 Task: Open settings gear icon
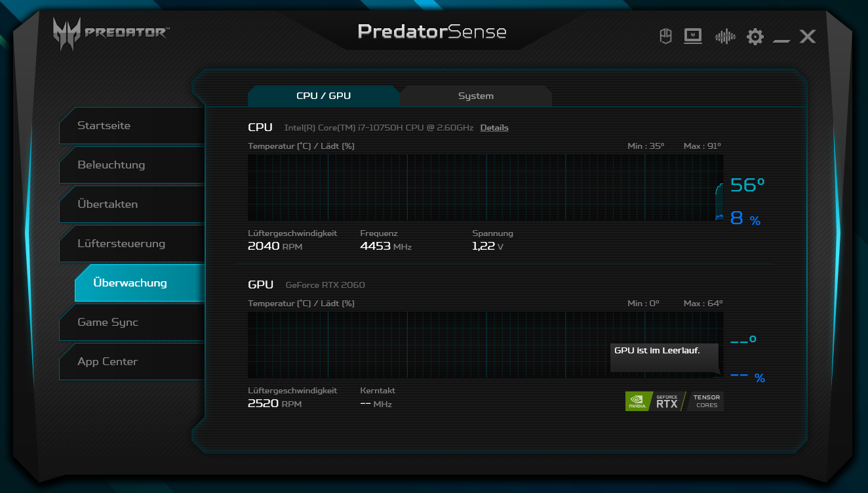point(755,37)
